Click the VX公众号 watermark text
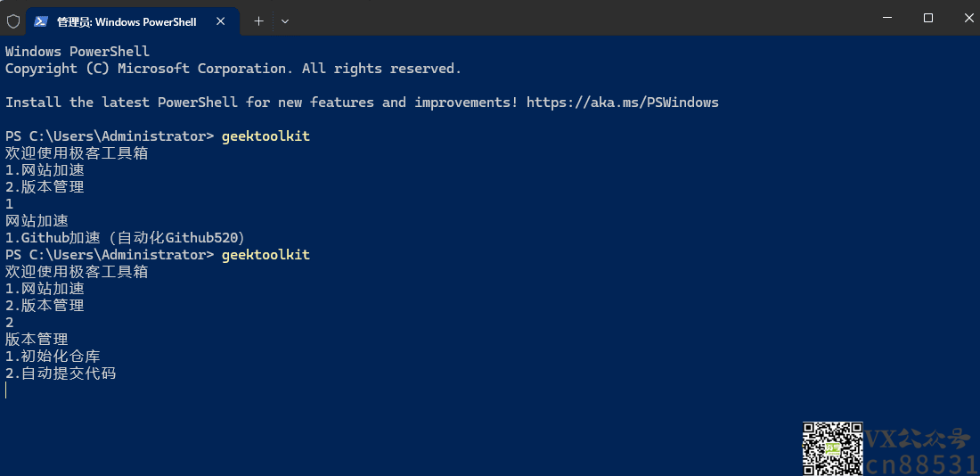The height and width of the screenshot is (476, 980). click(922, 439)
